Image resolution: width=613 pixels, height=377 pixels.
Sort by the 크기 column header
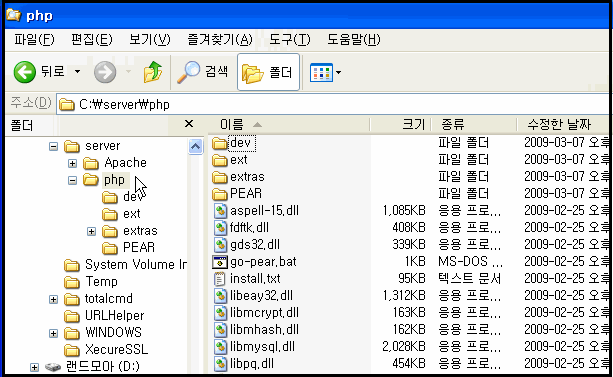(x=400, y=125)
